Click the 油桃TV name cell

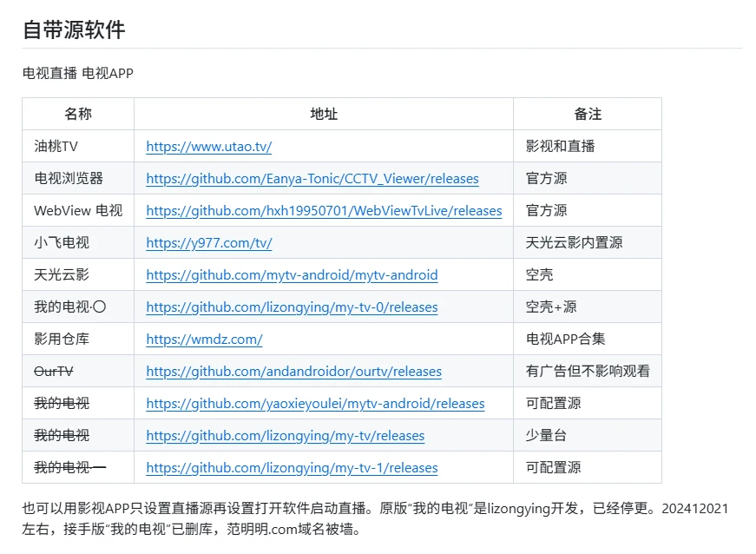pyautogui.click(x=56, y=147)
